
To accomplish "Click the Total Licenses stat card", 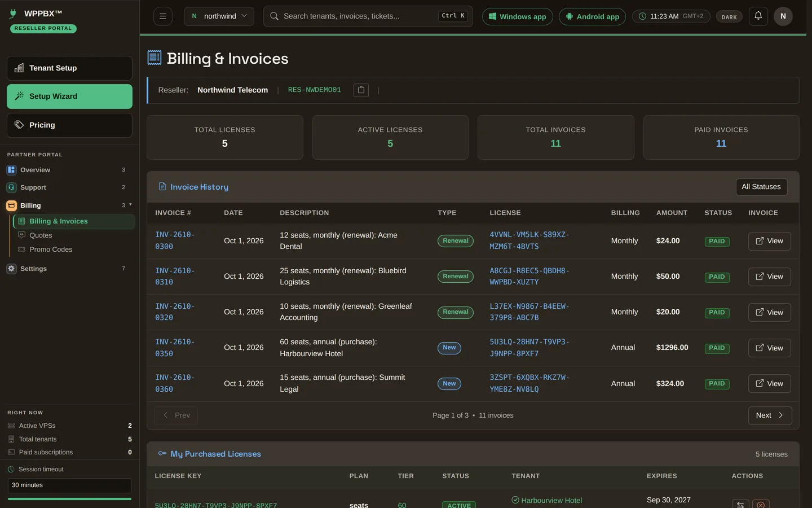I will pos(224,137).
